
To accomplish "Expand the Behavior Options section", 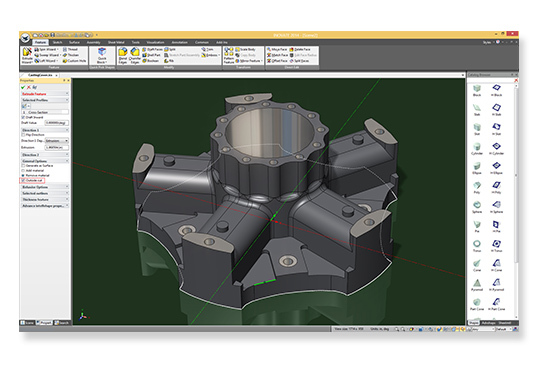I will click(45, 187).
